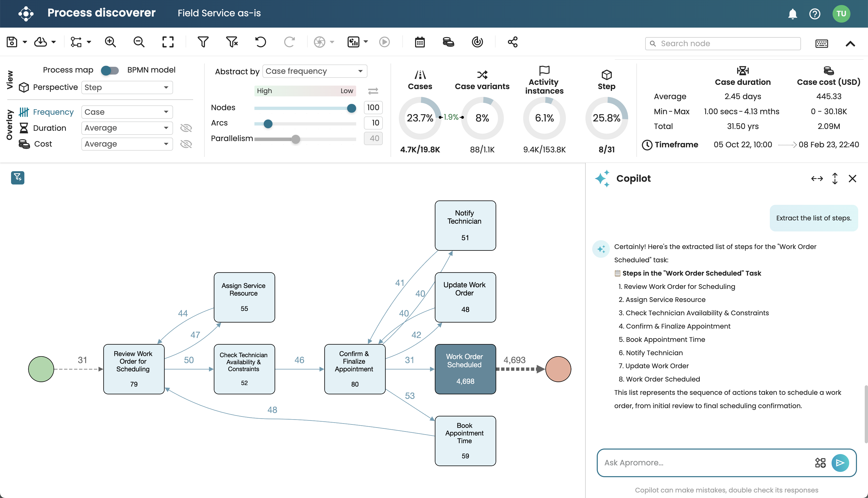Click the green start event circle

(41, 369)
